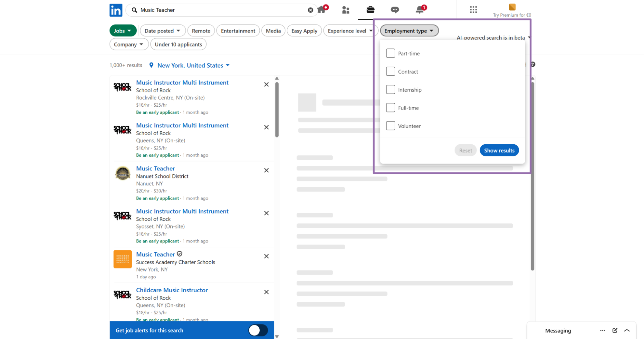644x339 pixels.
Task: Check the Part-time checkbox
Action: 390,53
